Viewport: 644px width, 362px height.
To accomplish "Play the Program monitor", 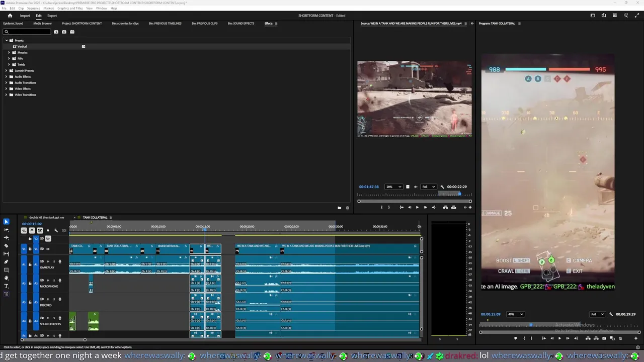I will tap(559, 338).
